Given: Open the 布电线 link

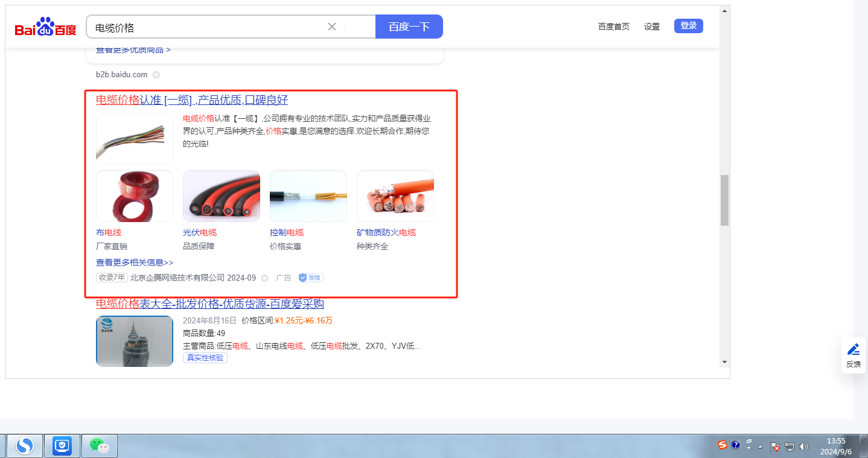Looking at the screenshot, I should tap(109, 232).
